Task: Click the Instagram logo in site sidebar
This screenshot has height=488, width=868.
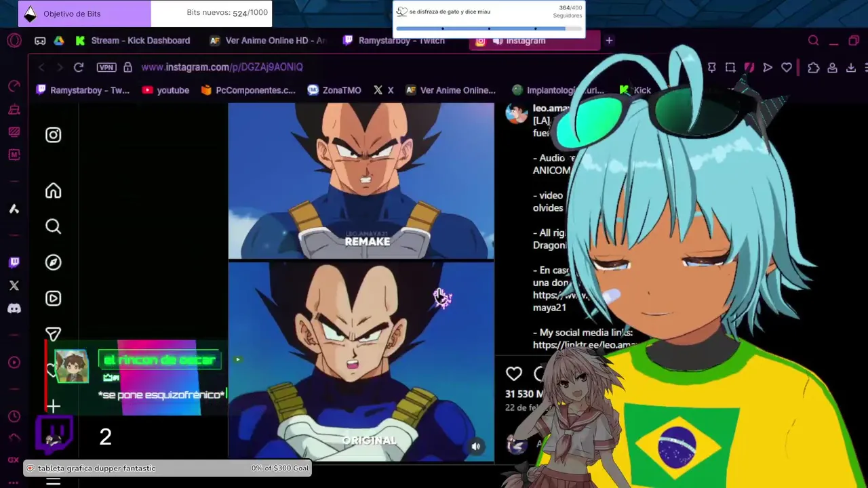Action: [53, 135]
